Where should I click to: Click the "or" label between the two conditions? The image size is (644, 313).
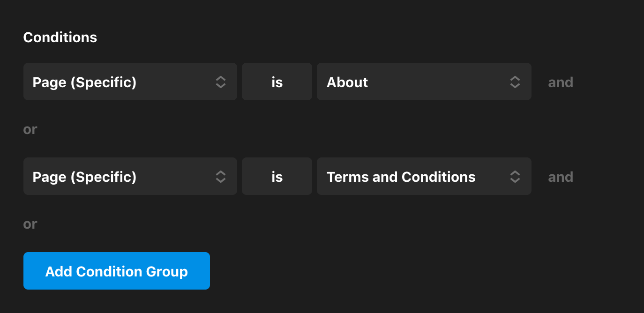(x=30, y=129)
